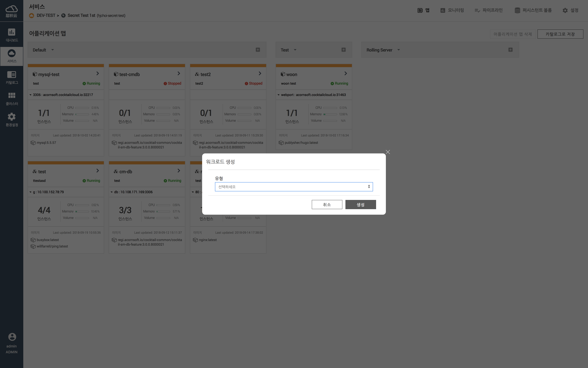Switch to the 파이프라인 tab
This screenshot has height=368, width=588.
488,10
